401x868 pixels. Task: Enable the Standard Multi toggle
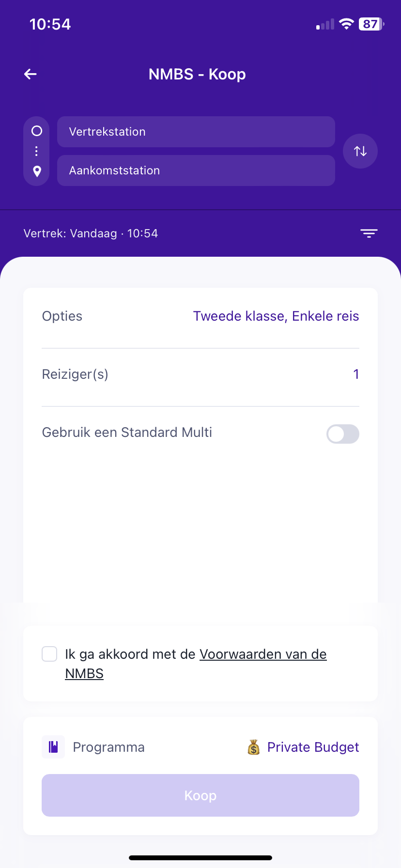click(x=342, y=434)
